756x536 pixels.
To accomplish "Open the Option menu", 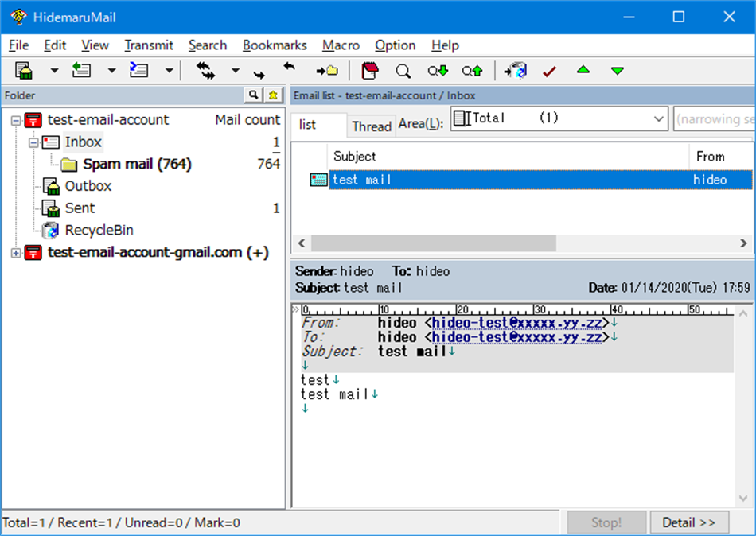I will click(x=395, y=45).
